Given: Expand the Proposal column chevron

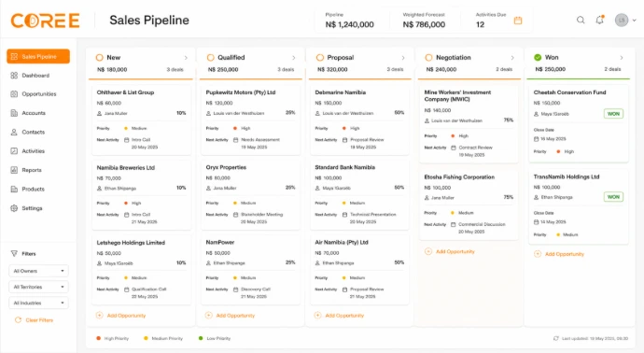Looking at the screenshot, I should [403, 58].
